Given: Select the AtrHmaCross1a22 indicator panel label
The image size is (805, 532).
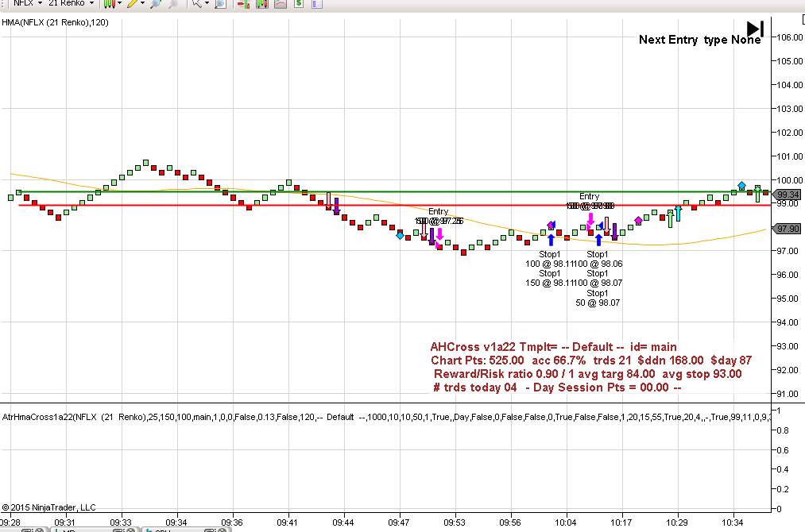Looking at the screenshot, I should tap(385, 417).
